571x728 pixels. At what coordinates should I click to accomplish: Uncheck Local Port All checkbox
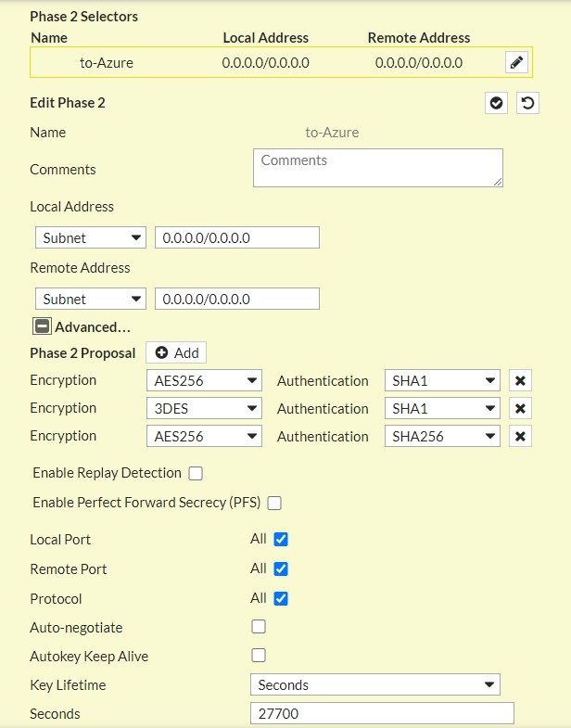[x=281, y=539]
